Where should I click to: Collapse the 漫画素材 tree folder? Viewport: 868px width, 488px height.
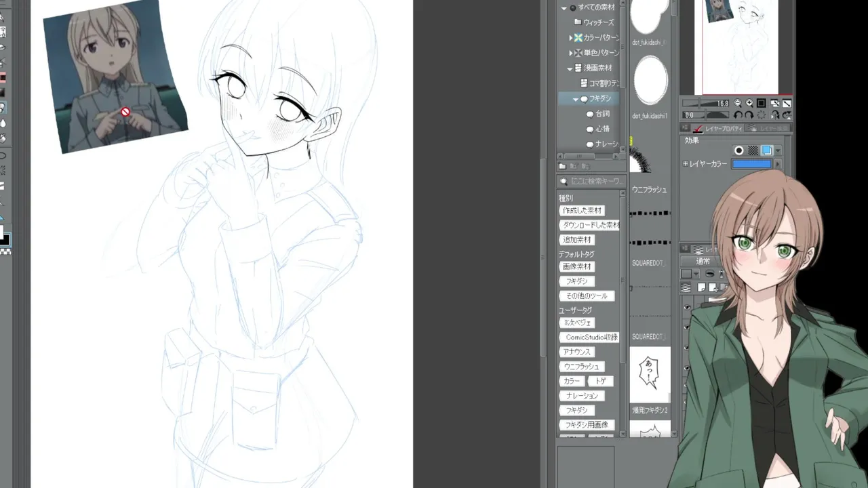(x=570, y=68)
